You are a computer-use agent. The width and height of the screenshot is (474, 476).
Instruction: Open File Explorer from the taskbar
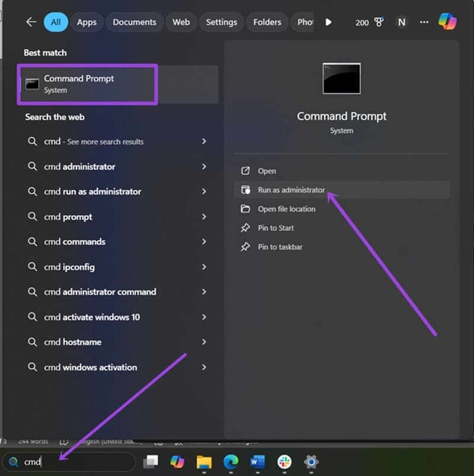tap(204, 462)
